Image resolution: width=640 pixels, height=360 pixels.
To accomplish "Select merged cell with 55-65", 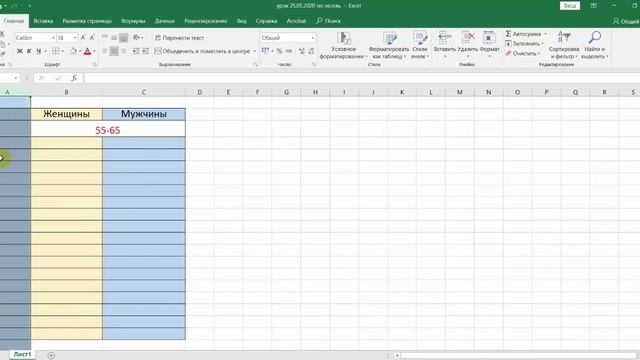I will click(x=108, y=130).
